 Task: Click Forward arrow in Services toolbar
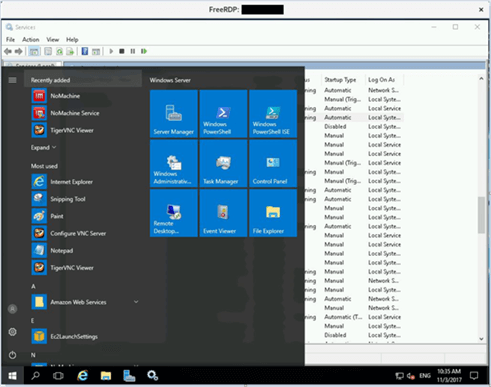pyautogui.click(x=19, y=51)
